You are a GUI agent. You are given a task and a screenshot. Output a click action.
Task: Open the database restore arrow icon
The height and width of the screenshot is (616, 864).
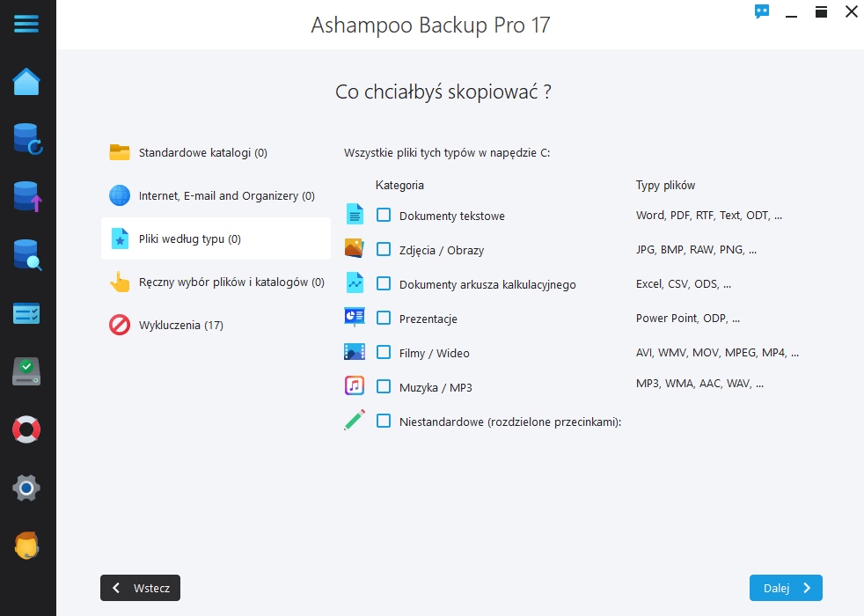pyautogui.click(x=27, y=197)
